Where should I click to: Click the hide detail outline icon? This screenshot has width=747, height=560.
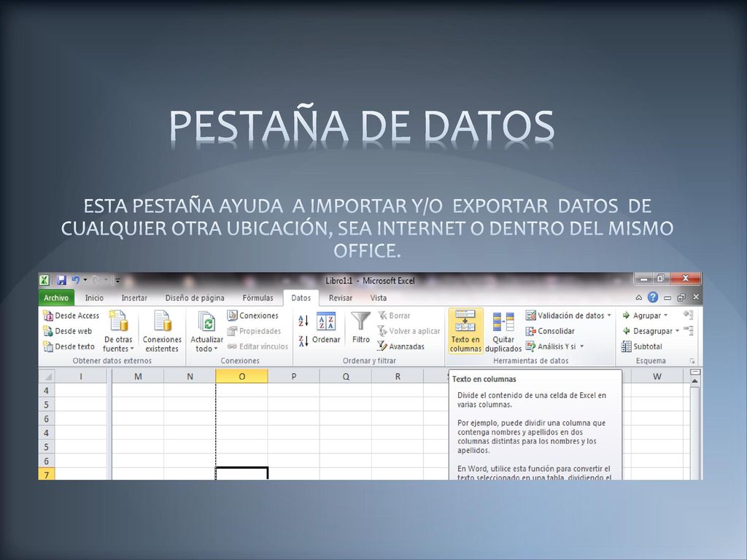click(689, 330)
